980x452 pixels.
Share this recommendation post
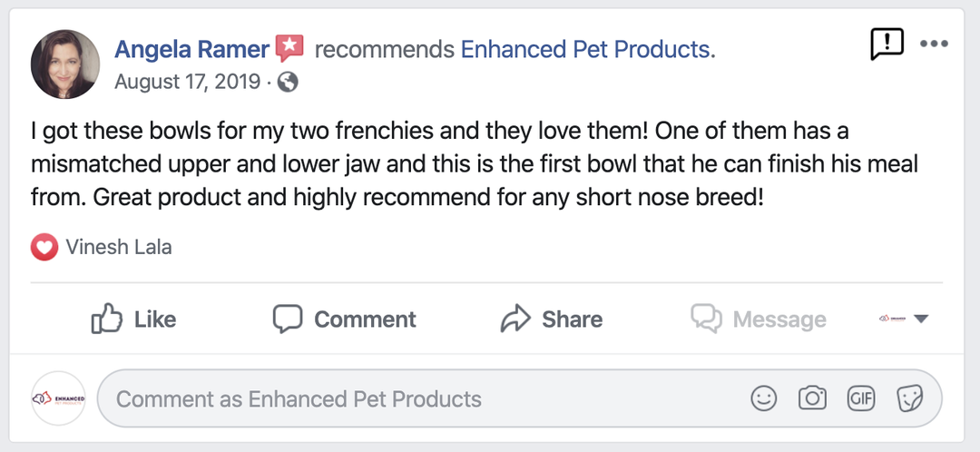click(552, 319)
